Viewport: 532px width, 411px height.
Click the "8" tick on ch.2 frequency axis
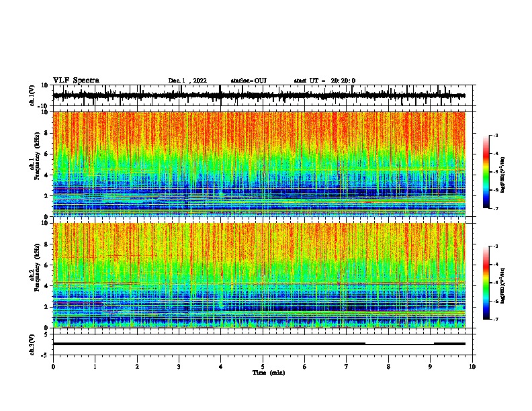point(47,244)
